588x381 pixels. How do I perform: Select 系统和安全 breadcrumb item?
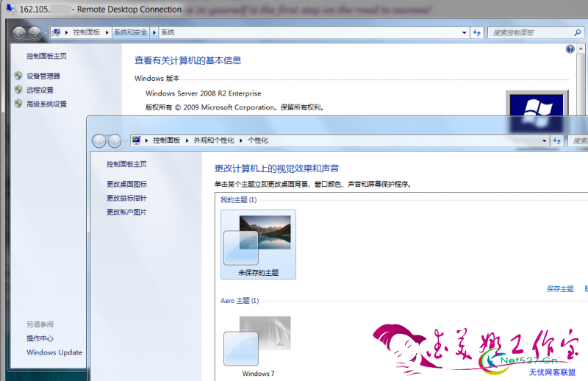pos(130,33)
